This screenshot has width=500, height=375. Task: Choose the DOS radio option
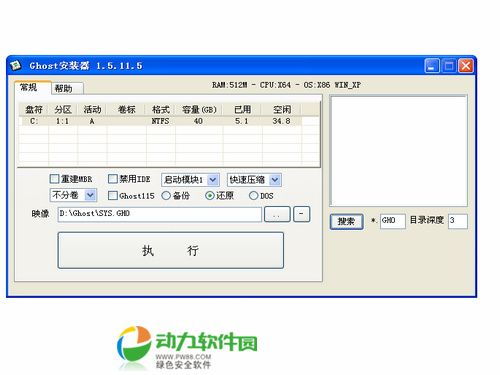pyautogui.click(x=253, y=196)
